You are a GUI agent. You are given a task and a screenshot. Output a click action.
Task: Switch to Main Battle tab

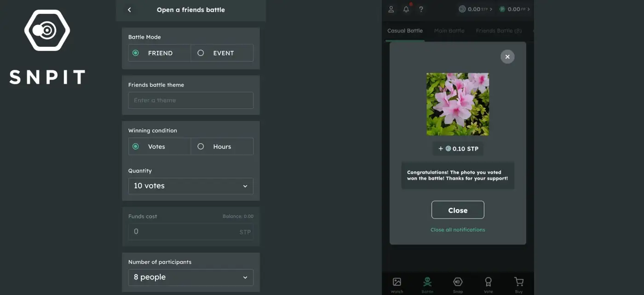point(449,31)
